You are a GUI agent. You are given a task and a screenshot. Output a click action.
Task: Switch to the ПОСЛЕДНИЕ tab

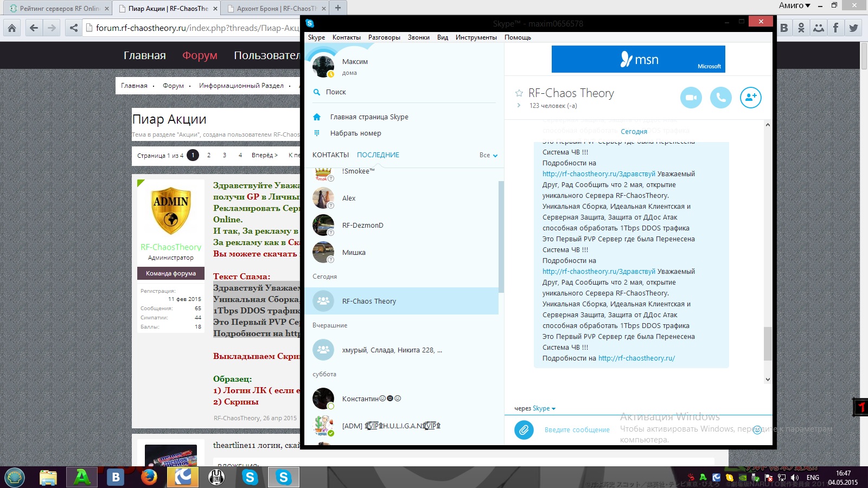tap(378, 155)
